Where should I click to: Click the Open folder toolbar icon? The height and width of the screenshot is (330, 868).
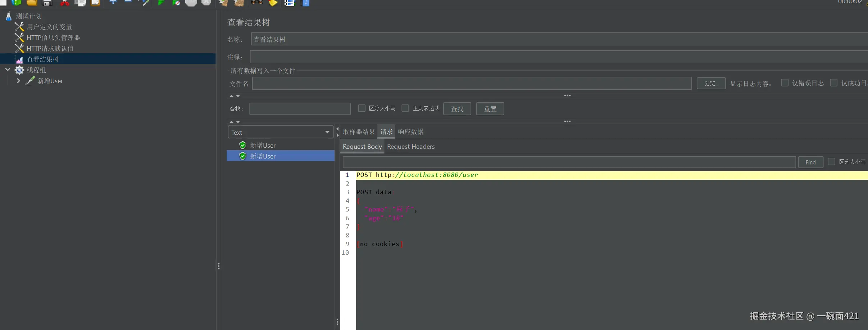[32, 3]
